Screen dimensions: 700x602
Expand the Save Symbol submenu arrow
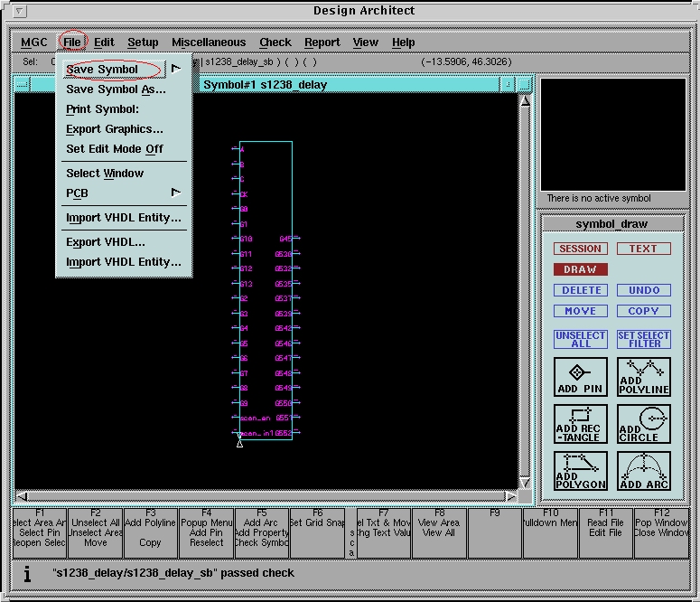pyautogui.click(x=176, y=69)
